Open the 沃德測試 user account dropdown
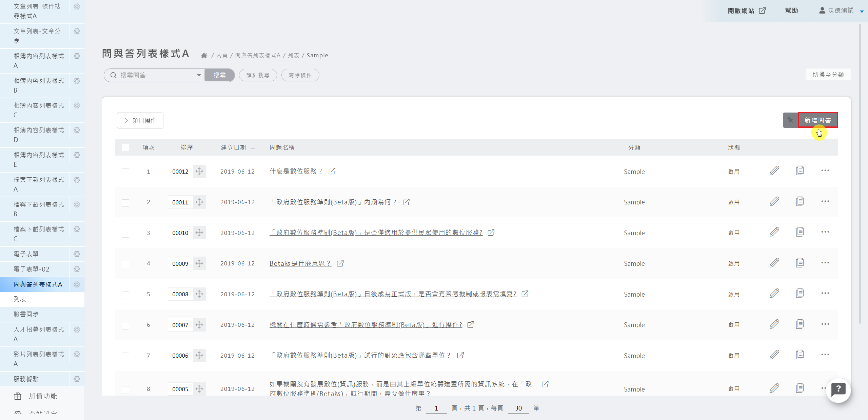 pyautogui.click(x=841, y=11)
